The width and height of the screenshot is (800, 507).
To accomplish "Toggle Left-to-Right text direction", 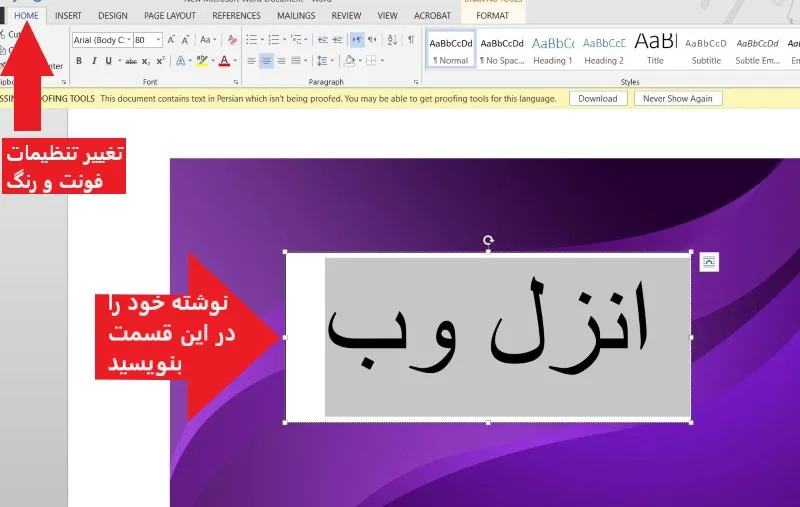I will click(x=357, y=40).
